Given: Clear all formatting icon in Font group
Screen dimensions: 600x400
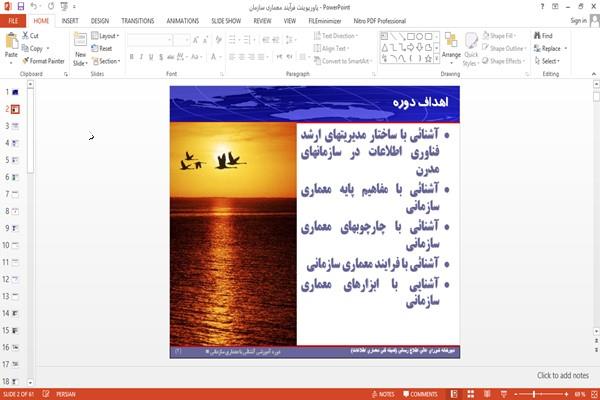Looking at the screenshot, I should click(218, 39).
